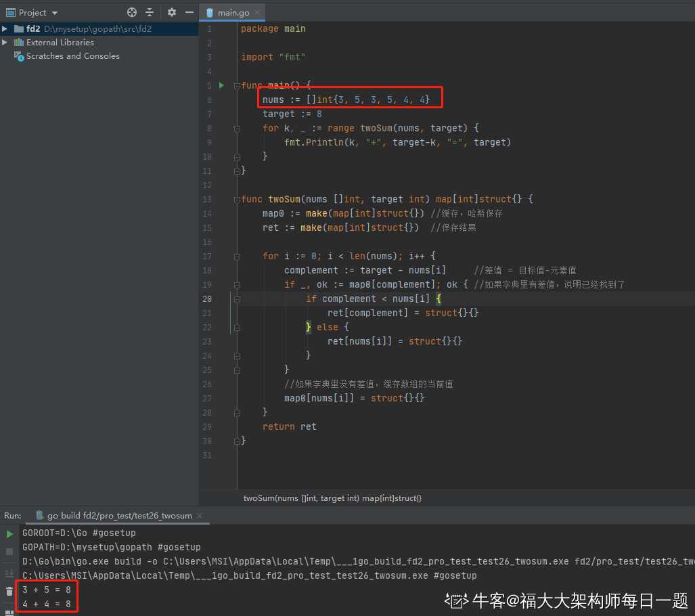The image size is (695, 616).
Task: Close the go build run tab
Action: point(200,516)
